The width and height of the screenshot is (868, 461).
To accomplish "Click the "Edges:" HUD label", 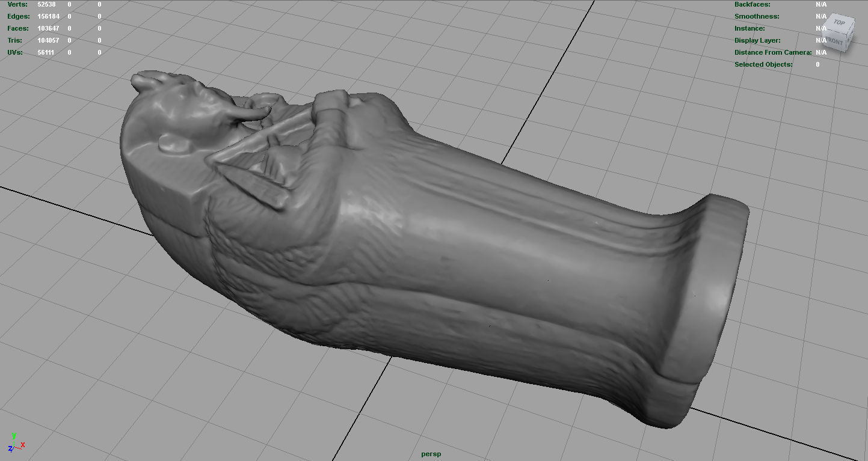I will pos(19,16).
